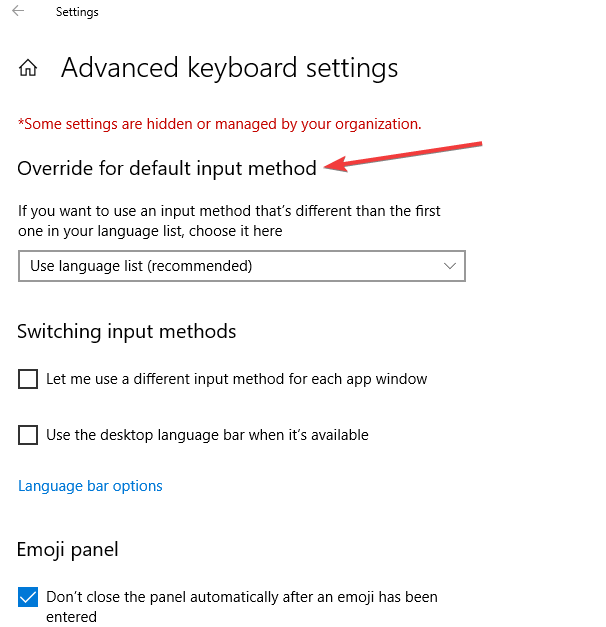Enable a different input method per app window
Screen dimensions: 606x627
(x=28, y=379)
